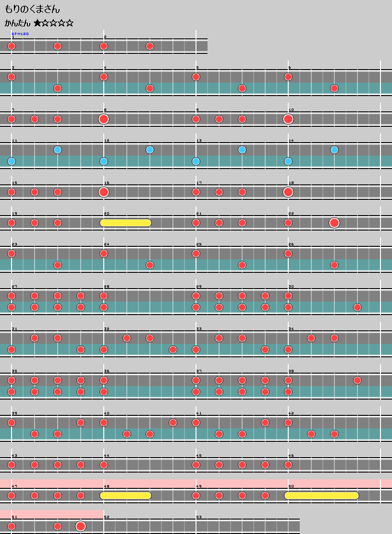Viewport: 392px width, 534px height.
Task: Click the measure number 26 marker
Action: (x=291, y=244)
